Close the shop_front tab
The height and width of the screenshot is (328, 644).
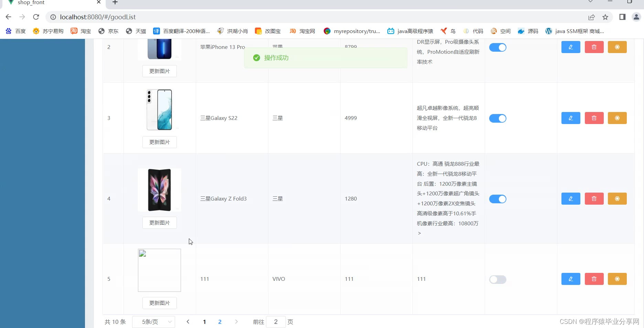99,2
